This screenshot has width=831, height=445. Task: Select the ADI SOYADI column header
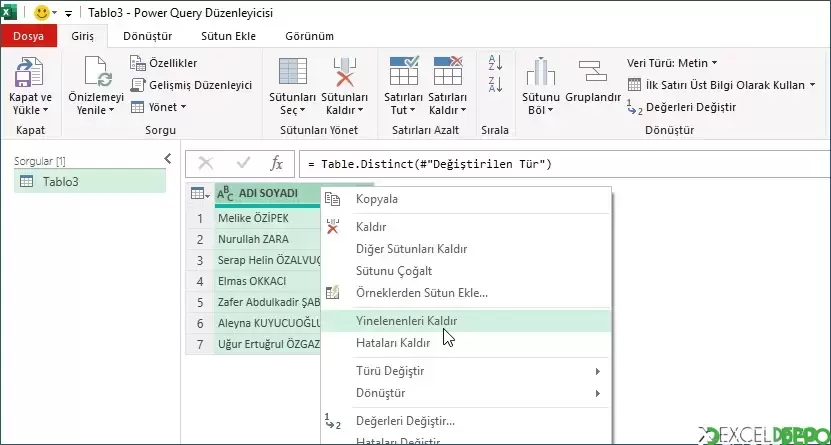point(268,193)
